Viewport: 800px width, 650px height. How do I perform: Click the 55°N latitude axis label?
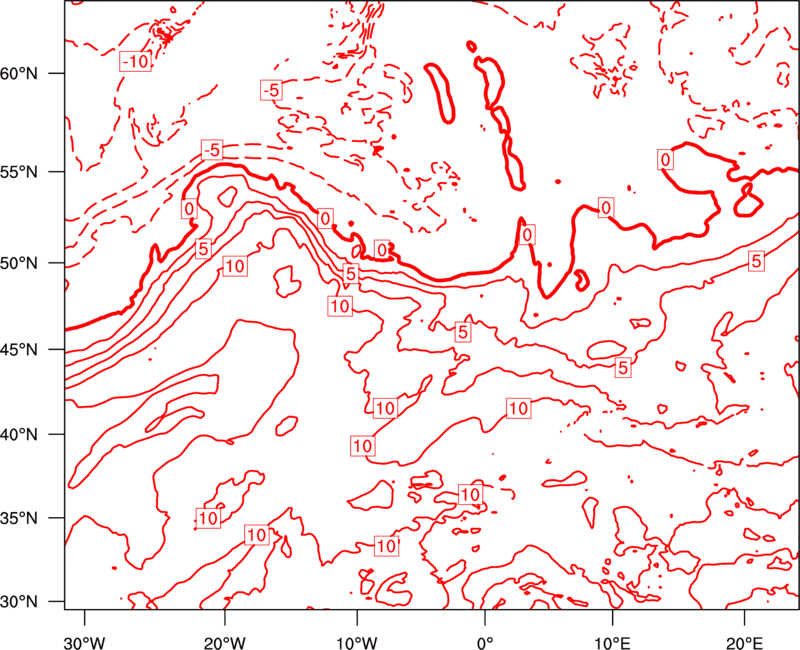19,172
